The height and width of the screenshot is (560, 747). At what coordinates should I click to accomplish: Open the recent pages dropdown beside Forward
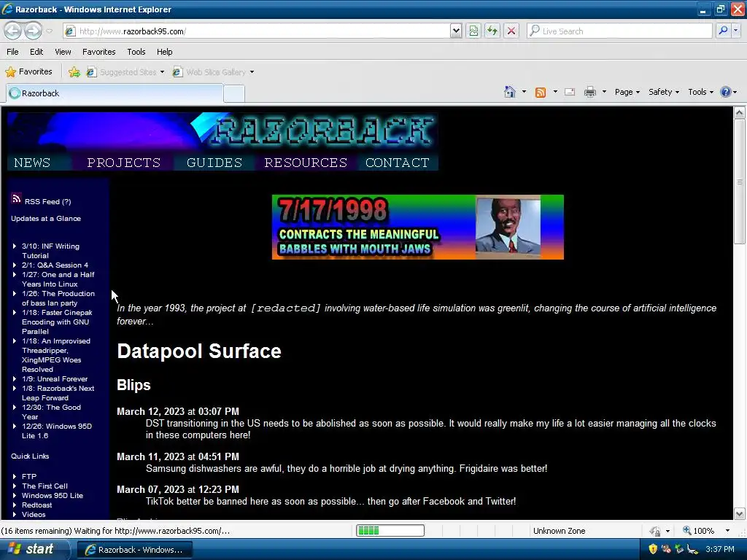(49, 31)
